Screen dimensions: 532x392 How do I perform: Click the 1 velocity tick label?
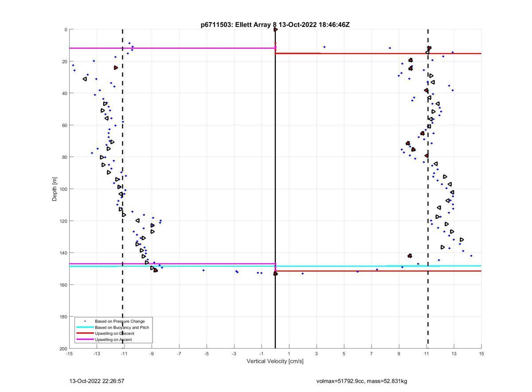coord(289,354)
